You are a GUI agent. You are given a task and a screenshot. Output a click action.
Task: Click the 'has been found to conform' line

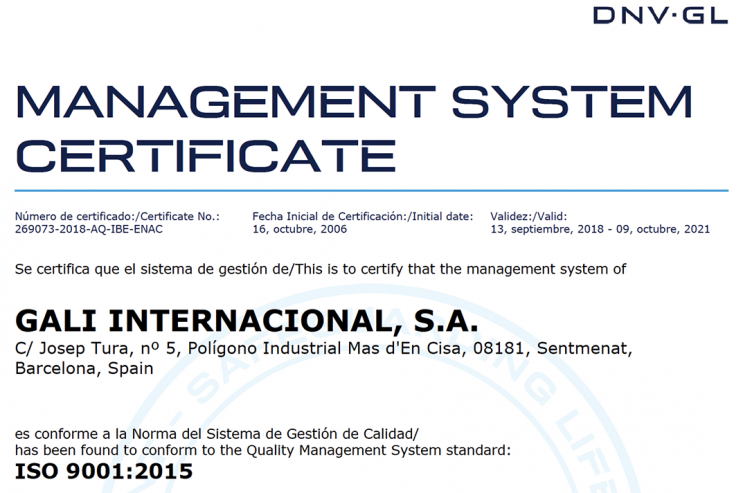click(263, 450)
